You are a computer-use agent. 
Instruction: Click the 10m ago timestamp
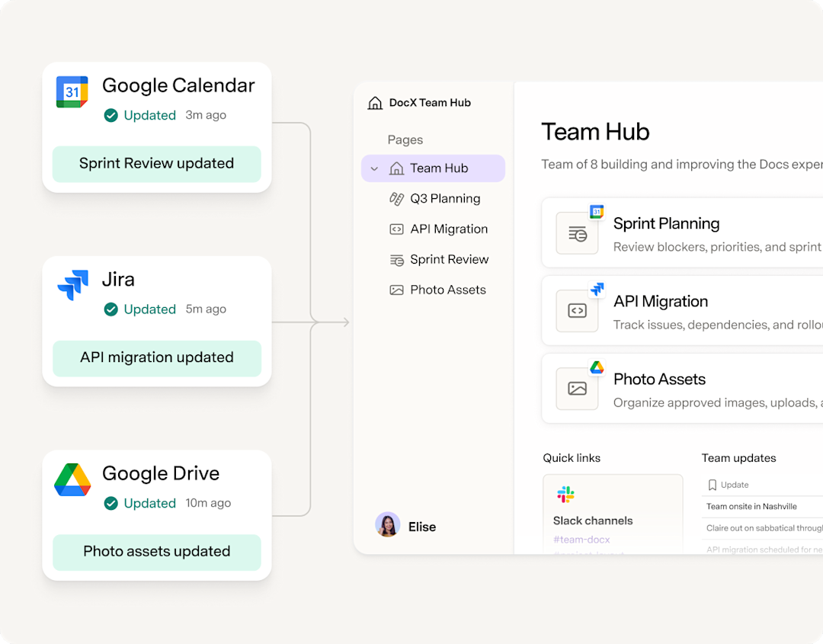[x=208, y=503]
